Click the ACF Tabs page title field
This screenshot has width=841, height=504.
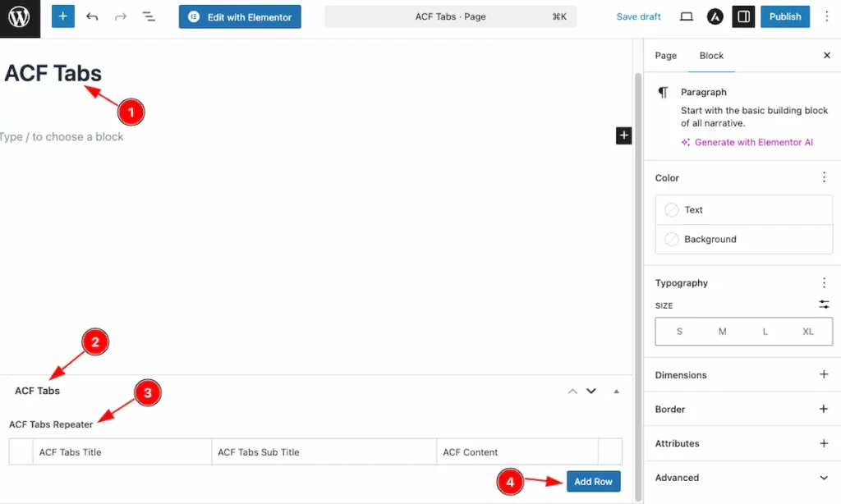click(53, 74)
